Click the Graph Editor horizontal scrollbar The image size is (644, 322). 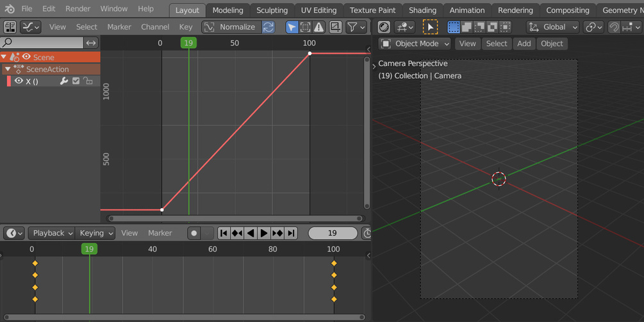click(235, 219)
